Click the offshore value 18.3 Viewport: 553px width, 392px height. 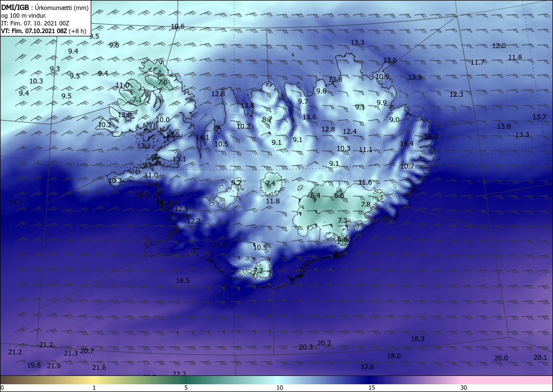point(418,339)
